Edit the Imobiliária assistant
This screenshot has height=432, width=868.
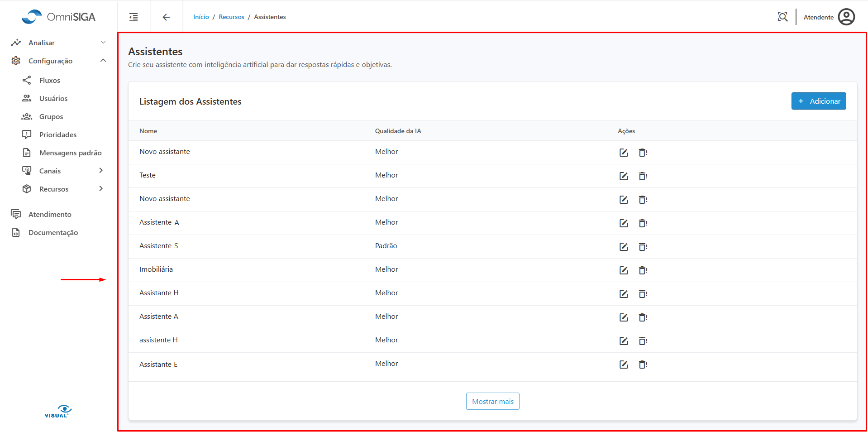coord(624,270)
